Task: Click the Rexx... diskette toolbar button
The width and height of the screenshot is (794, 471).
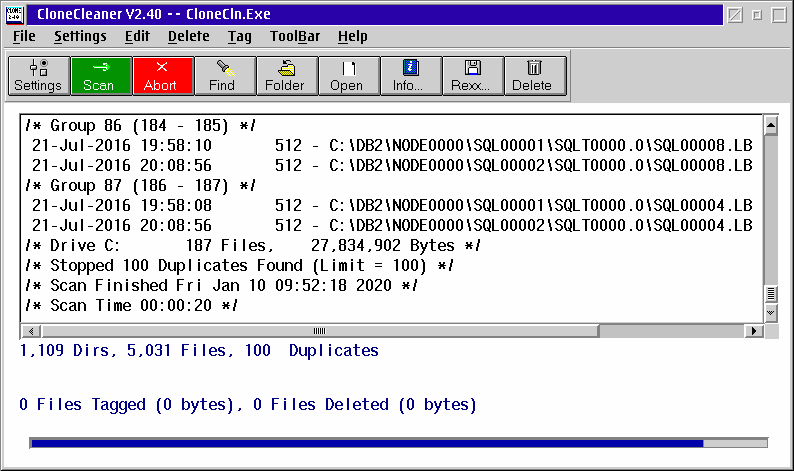Action: (472, 76)
